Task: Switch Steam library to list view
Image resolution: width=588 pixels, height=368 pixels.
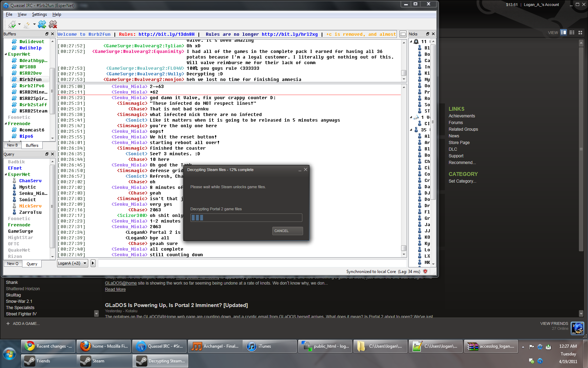Action: tap(572, 32)
